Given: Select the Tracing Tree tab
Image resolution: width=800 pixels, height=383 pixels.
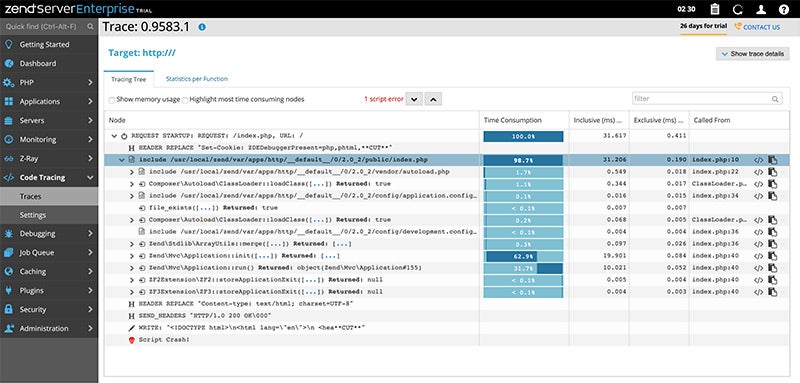Looking at the screenshot, I should pos(129,79).
